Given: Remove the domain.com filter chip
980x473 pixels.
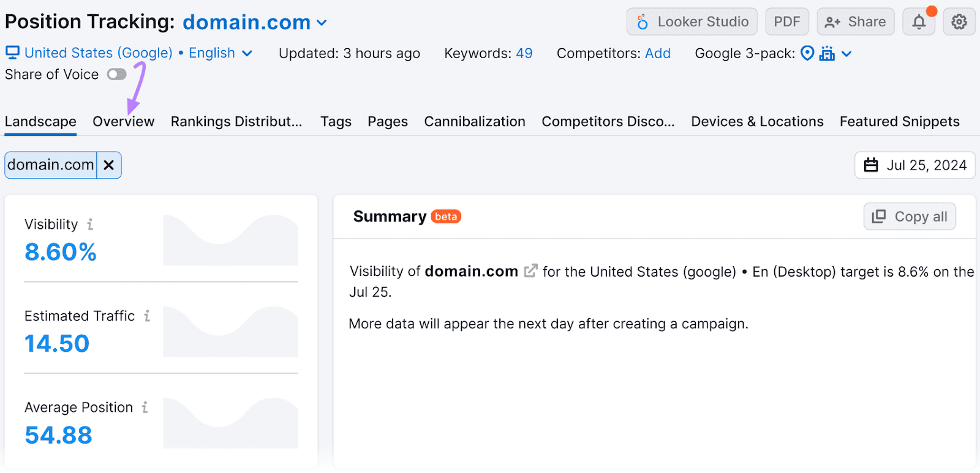Looking at the screenshot, I should coord(109,165).
